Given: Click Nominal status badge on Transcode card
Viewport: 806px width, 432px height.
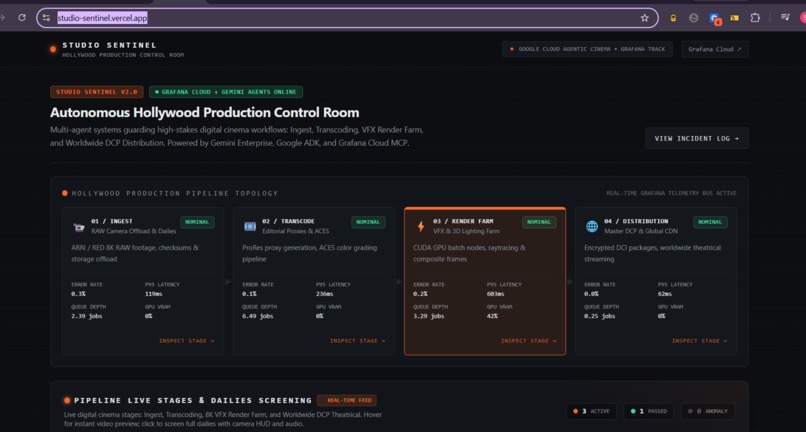Looking at the screenshot, I should (368, 222).
